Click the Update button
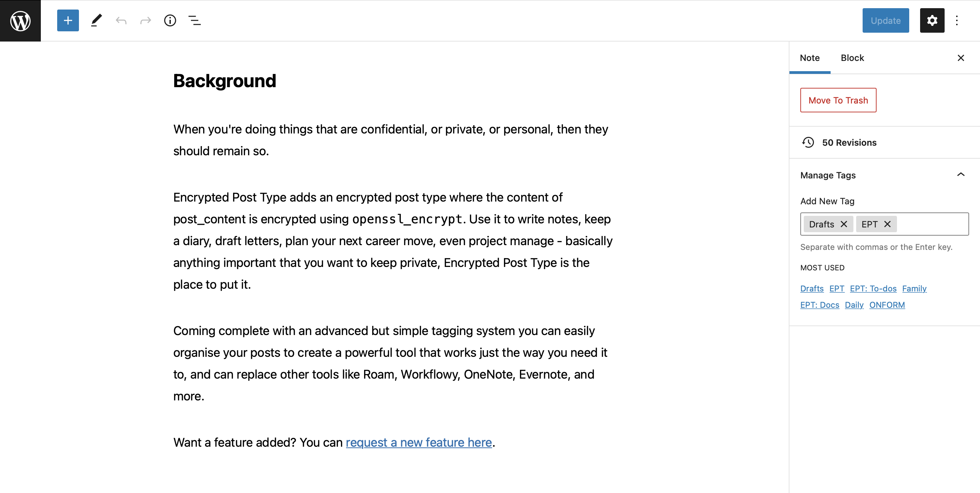The image size is (980, 493). pyautogui.click(x=885, y=20)
